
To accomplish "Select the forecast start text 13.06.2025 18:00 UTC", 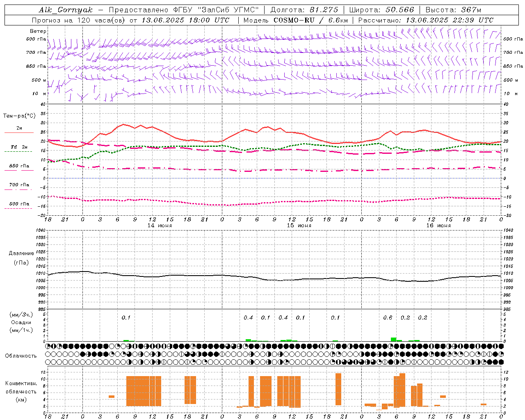I will [x=185, y=20].
